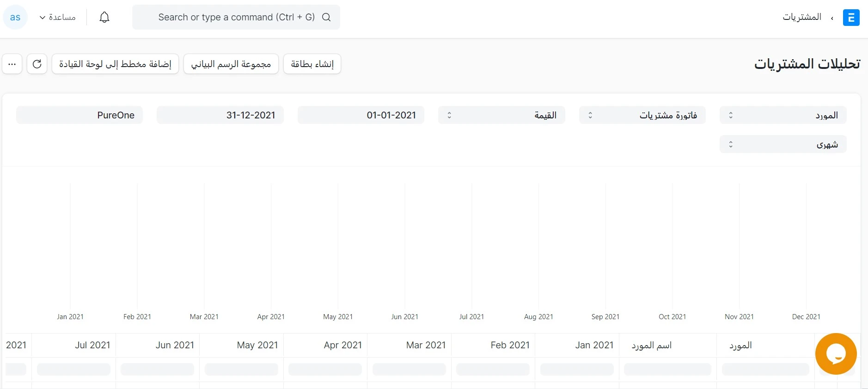Click إضافة مخطط إلى لوحة القيادة button
Image resolution: width=868 pixels, height=389 pixels.
click(115, 64)
